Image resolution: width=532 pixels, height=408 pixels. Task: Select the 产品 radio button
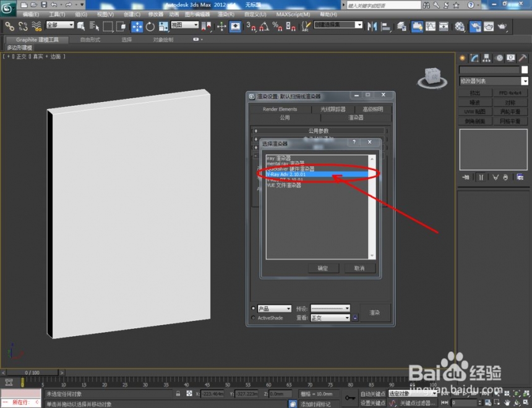click(x=253, y=308)
